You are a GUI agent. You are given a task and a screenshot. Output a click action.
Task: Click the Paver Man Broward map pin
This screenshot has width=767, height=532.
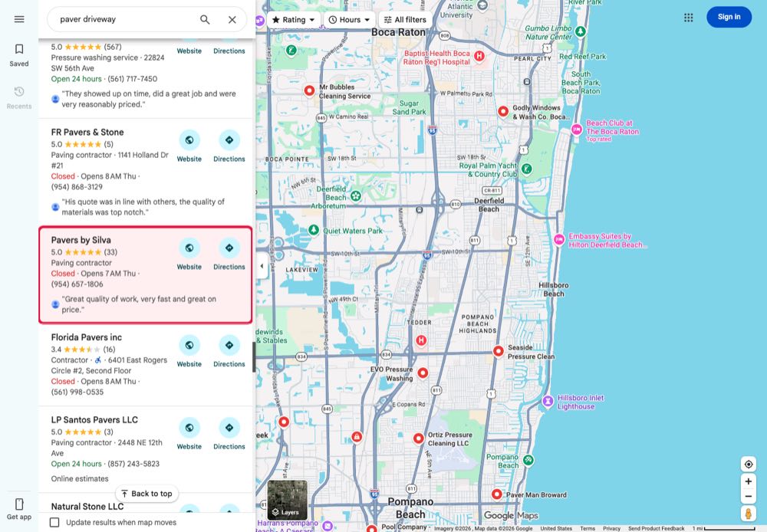(x=497, y=494)
